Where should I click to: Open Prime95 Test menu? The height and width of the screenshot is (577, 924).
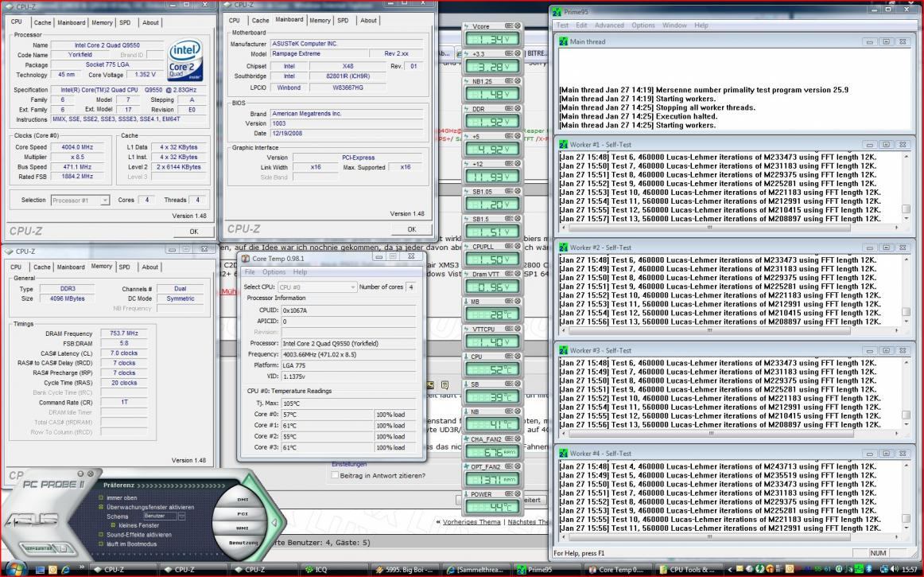click(x=562, y=25)
